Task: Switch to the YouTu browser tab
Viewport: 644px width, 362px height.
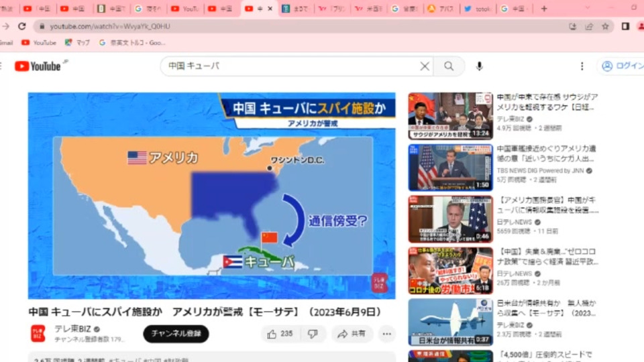Action: coord(185,9)
